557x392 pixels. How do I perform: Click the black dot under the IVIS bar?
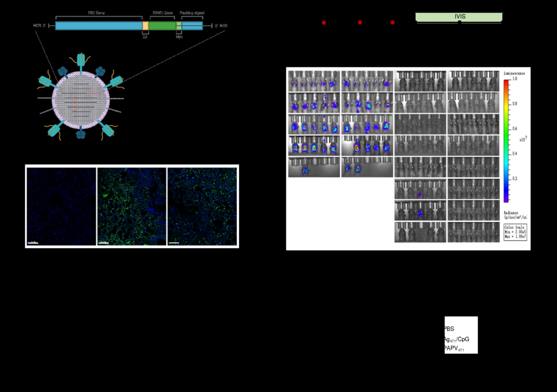460,22
